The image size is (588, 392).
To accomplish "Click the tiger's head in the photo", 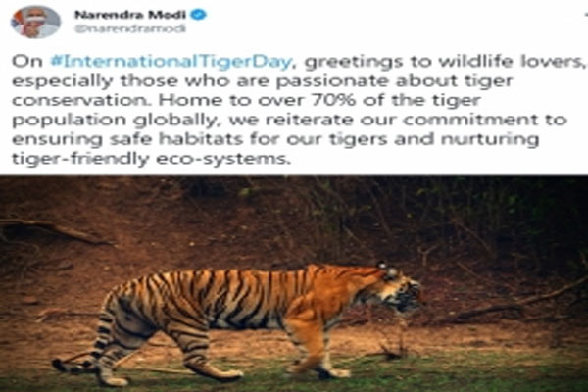I will [x=398, y=287].
